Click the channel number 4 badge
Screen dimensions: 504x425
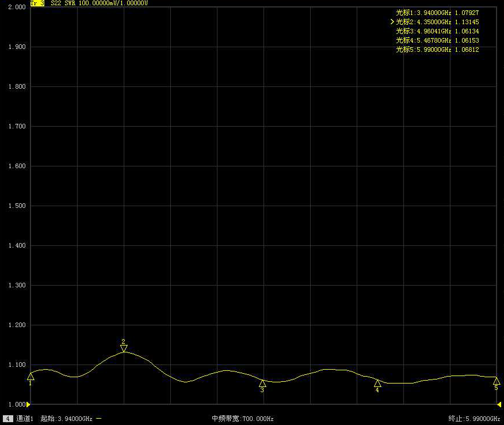click(x=8, y=419)
